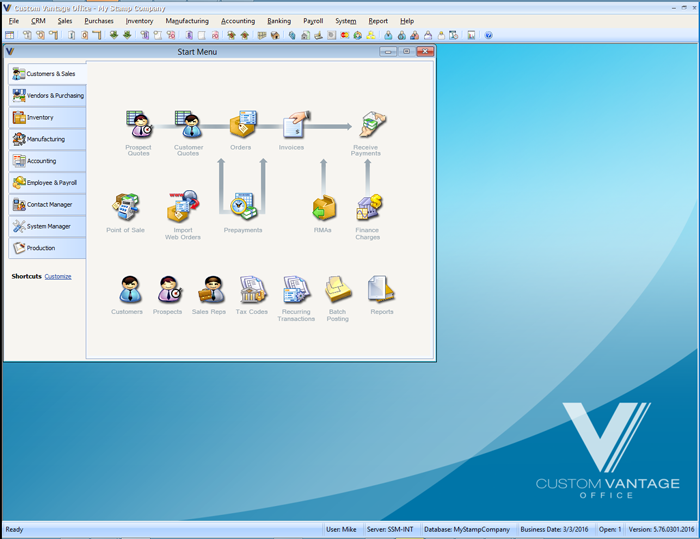Open Invoices in the sales workflow
Screen dimensions: 700x539
tap(296, 124)
